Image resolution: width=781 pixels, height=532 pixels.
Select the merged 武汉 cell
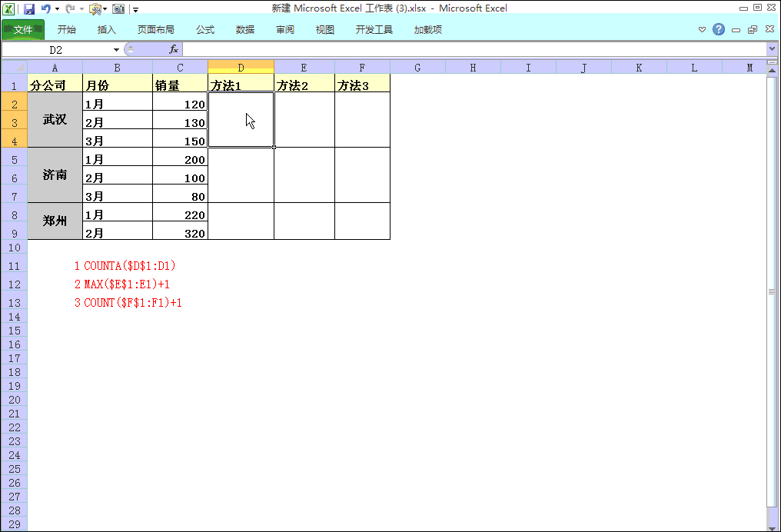55,120
